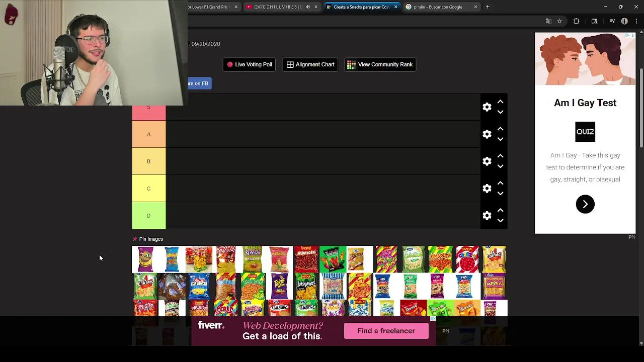The image size is (644, 362).
Task: View Community Rank
Action: click(380, 64)
